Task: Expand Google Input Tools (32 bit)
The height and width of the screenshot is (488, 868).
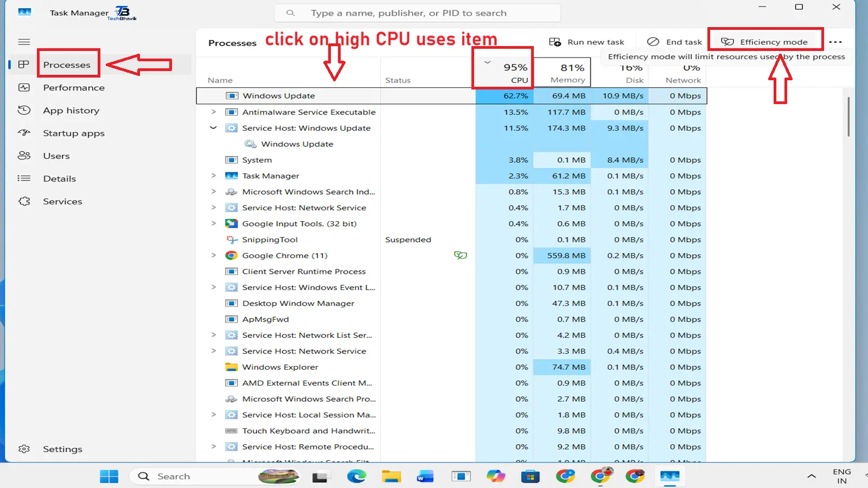Action: click(213, 223)
